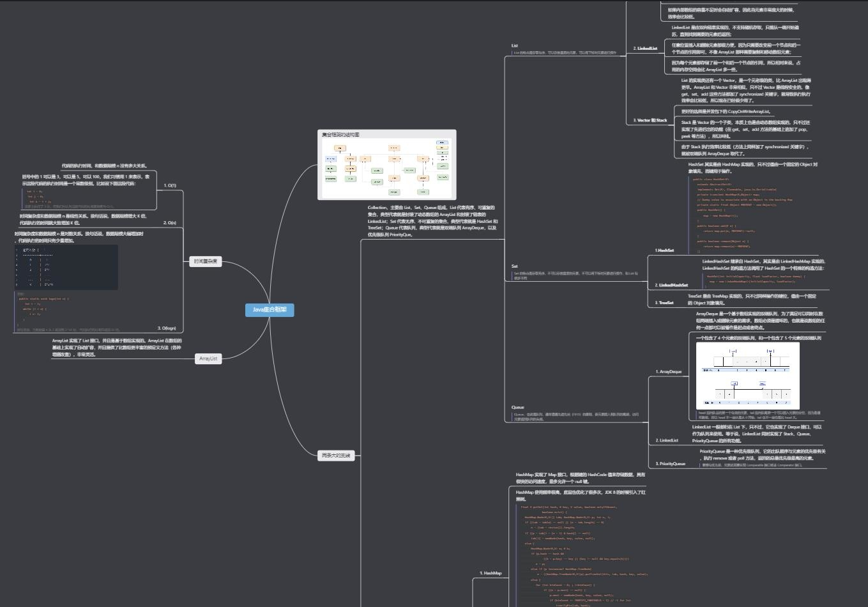This screenshot has height=607, width=868.
Task: Select the ArrayList branch node
Action: [208, 358]
